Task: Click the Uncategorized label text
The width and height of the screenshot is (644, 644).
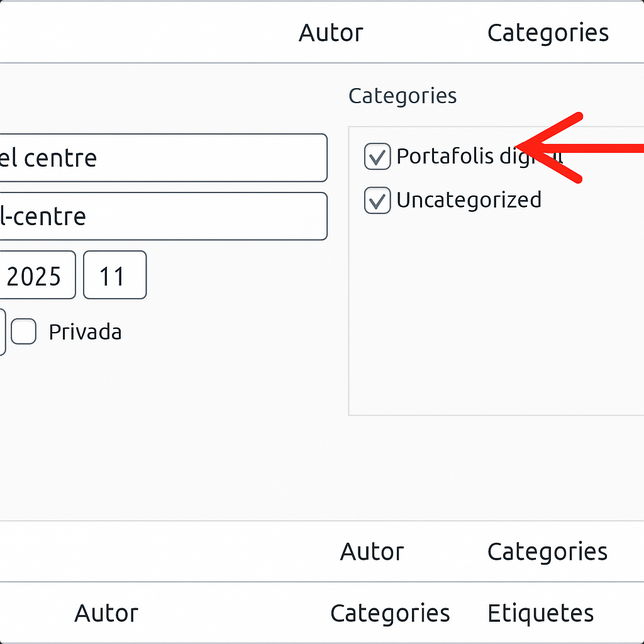Action: (x=468, y=200)
